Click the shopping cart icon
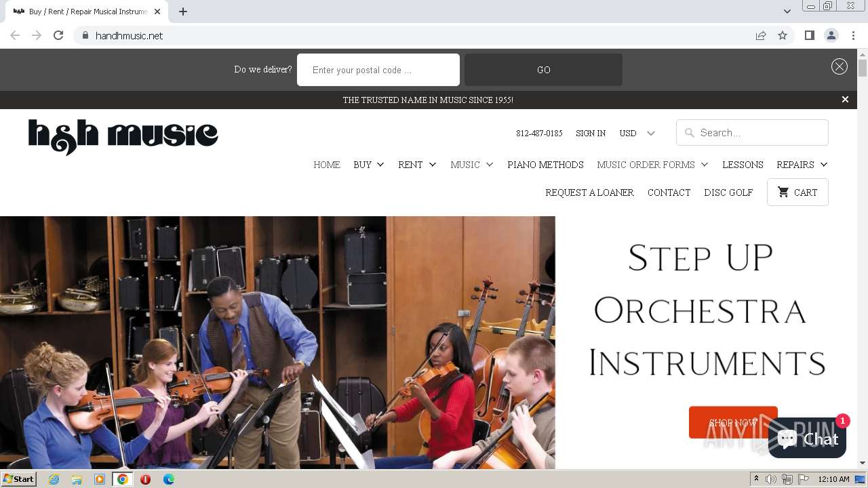Screen dimensions: 868x488 tap(783, 192)
